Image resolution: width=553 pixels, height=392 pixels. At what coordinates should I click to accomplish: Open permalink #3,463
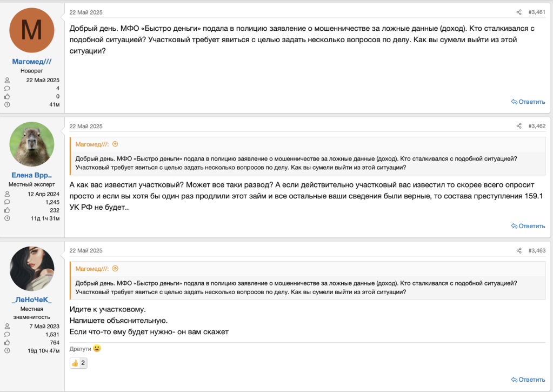pyautogui.click(x=536, y=251)
